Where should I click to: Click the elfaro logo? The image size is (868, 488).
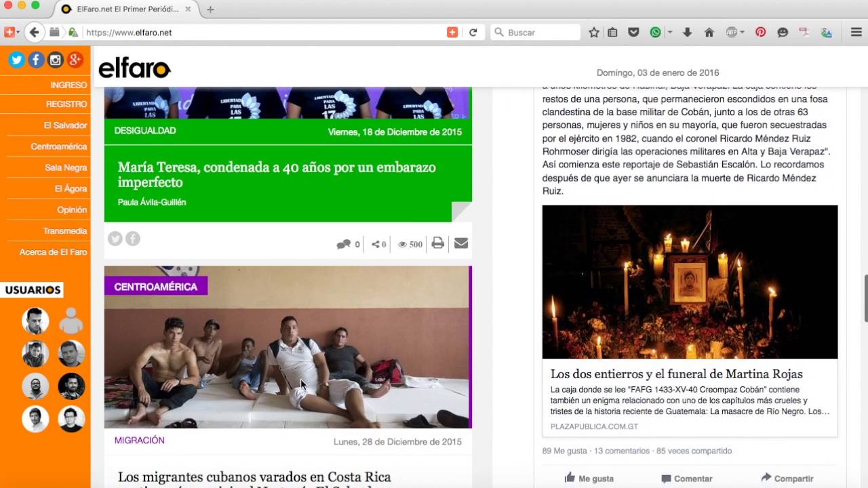click(134, 68)
